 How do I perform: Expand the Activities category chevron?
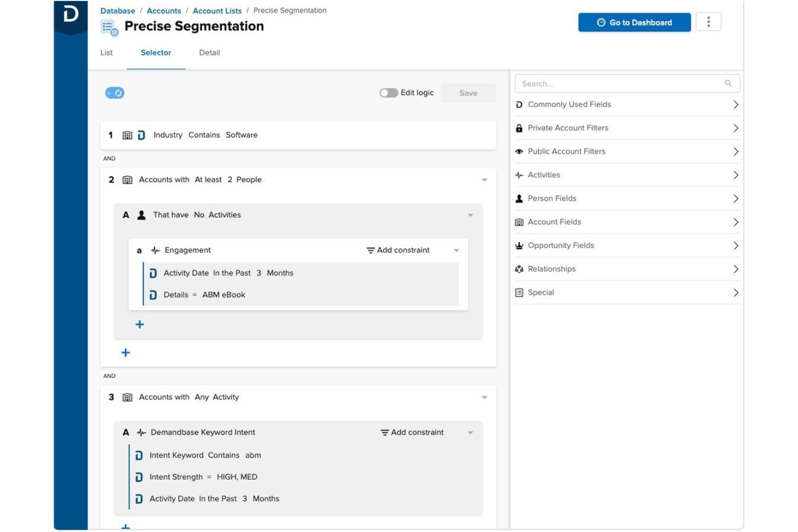[735, 175]
